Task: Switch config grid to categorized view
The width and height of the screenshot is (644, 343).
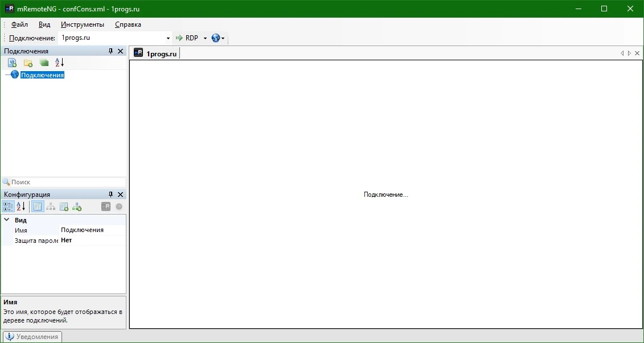Action: 8,206
